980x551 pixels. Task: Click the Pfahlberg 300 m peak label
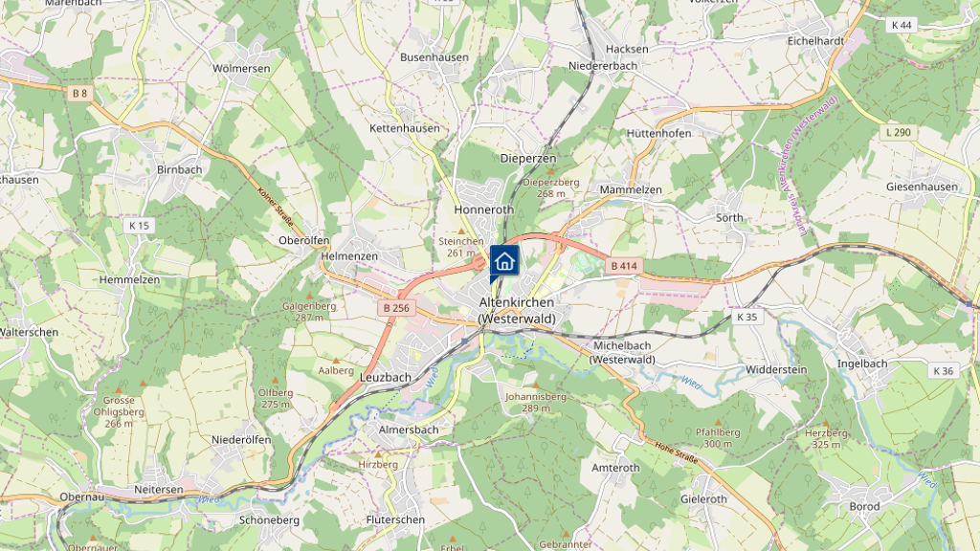tap(718, 438)
